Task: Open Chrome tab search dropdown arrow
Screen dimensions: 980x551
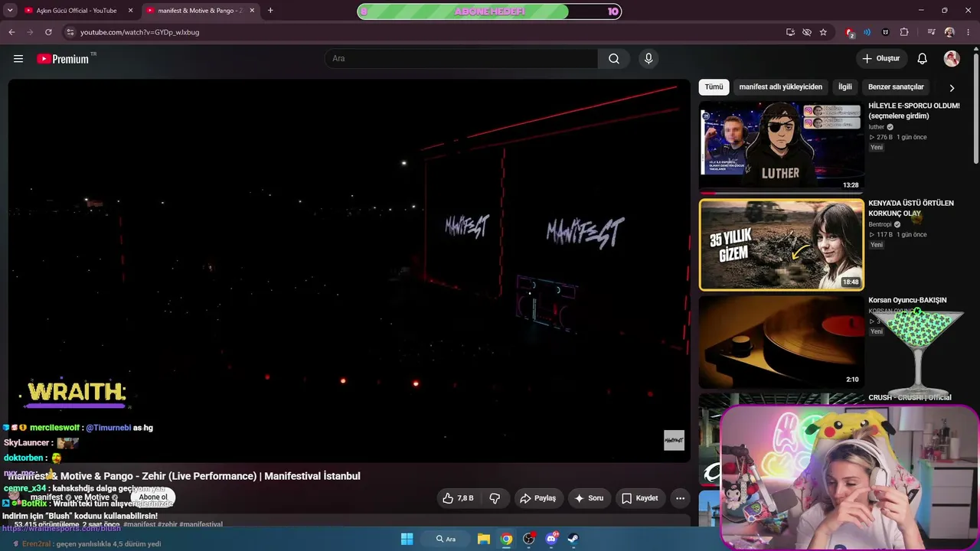Action: click(x=10, y=11)
